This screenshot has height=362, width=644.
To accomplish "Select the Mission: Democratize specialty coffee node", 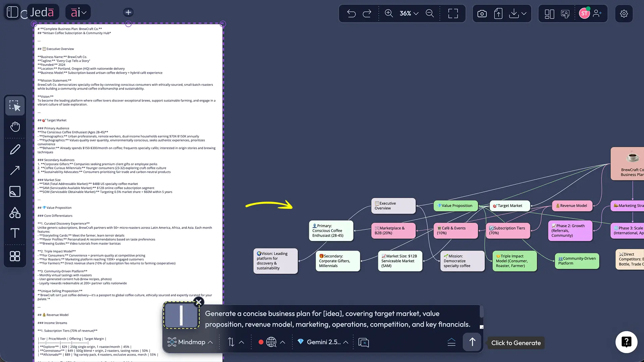I will pyautogui.click(x=462, y=261).
